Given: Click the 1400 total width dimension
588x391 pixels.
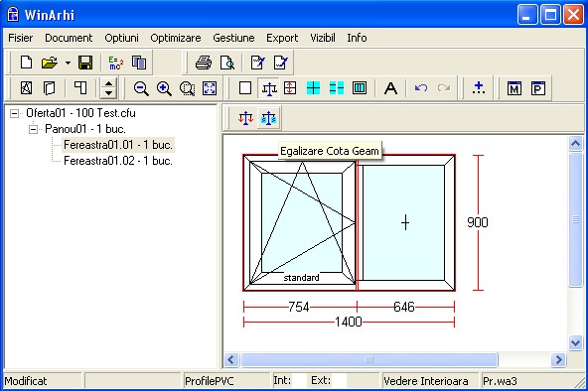Looking at the screenshot, I should pyautogui.click(x=348, y=322).
